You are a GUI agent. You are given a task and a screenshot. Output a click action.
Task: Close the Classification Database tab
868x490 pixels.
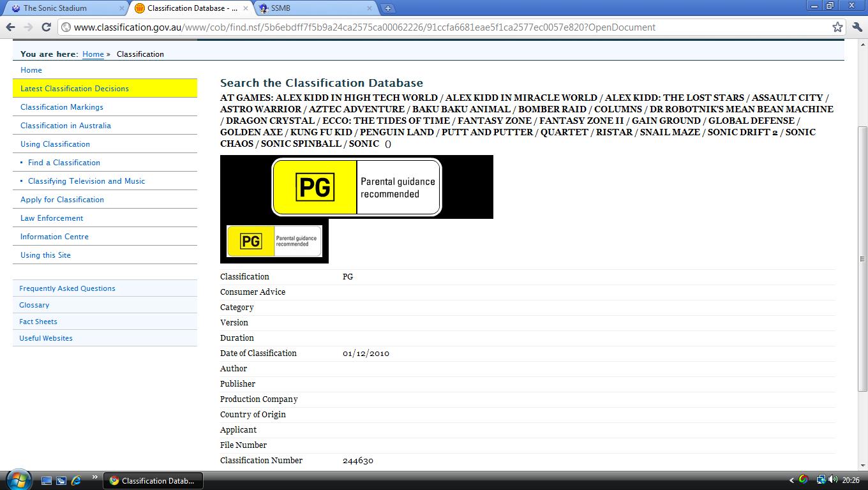click(246, 8)
